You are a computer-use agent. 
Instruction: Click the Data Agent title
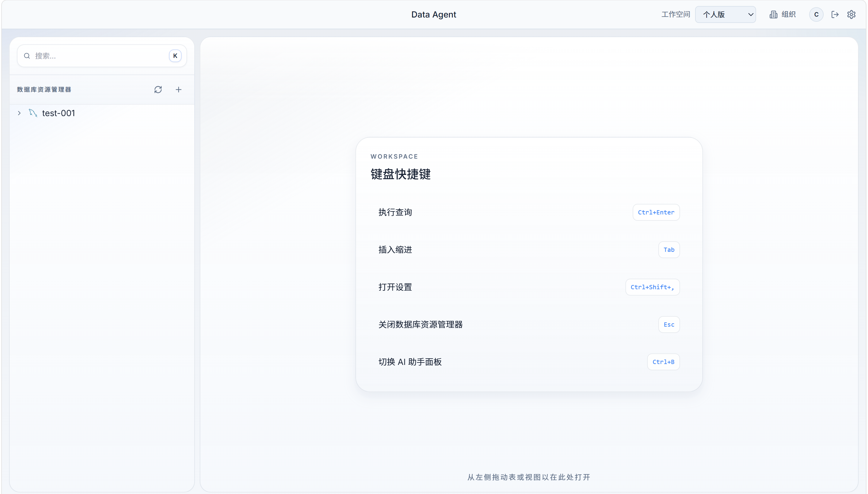434,14
